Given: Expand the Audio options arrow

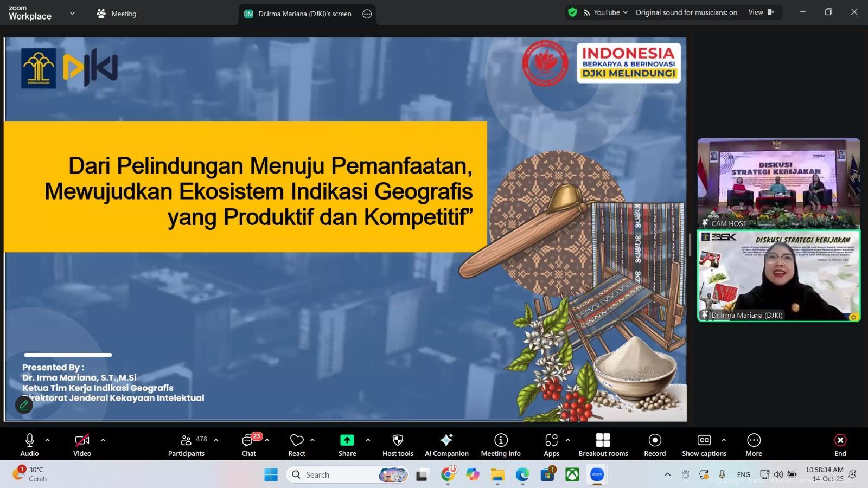Looking at the screenshot, I should [48, 440].
